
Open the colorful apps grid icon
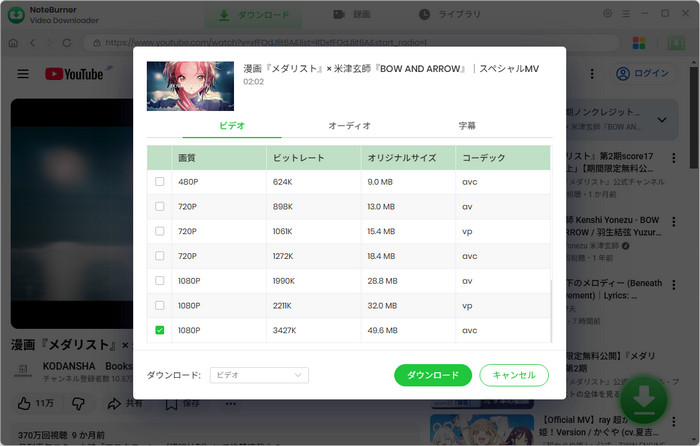point(639,43)
